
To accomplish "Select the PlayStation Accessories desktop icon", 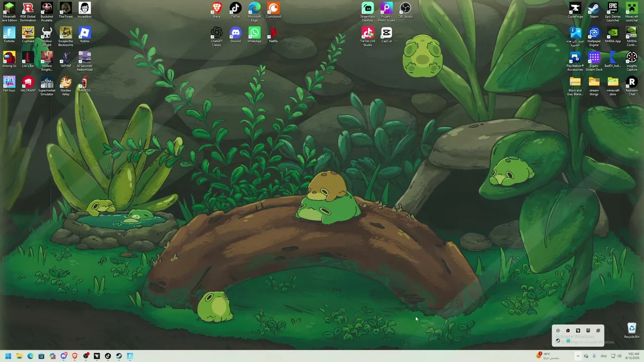I will [575, 61].
